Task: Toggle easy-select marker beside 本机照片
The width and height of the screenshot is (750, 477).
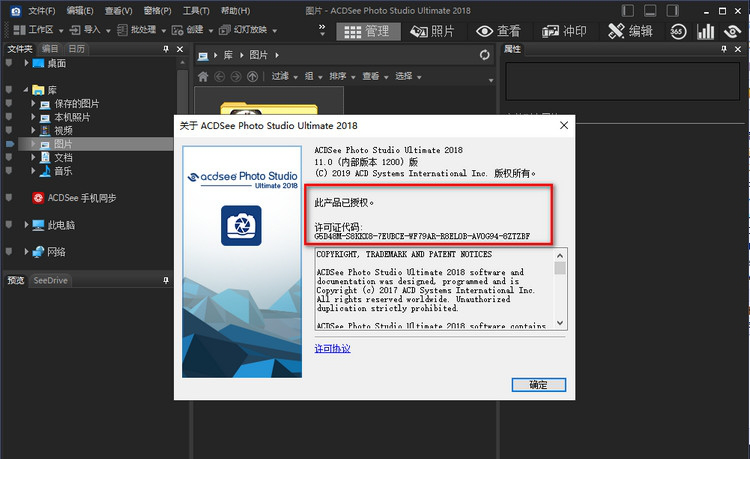Action: 9,116
